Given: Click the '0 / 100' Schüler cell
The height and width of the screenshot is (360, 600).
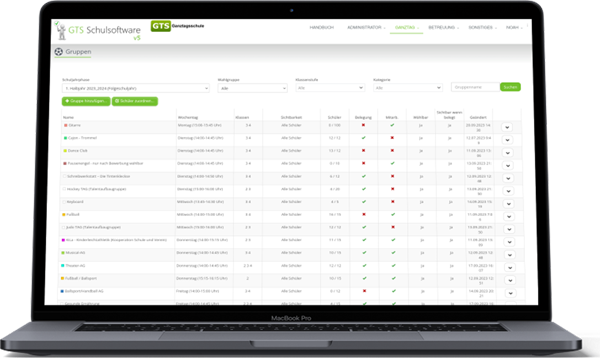Looking at the screenshot, I should pos(334,125).
